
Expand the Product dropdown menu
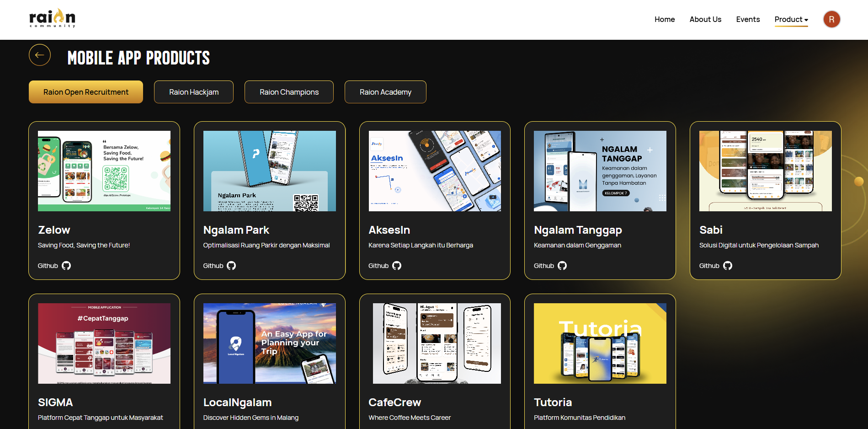coord(791,19)
